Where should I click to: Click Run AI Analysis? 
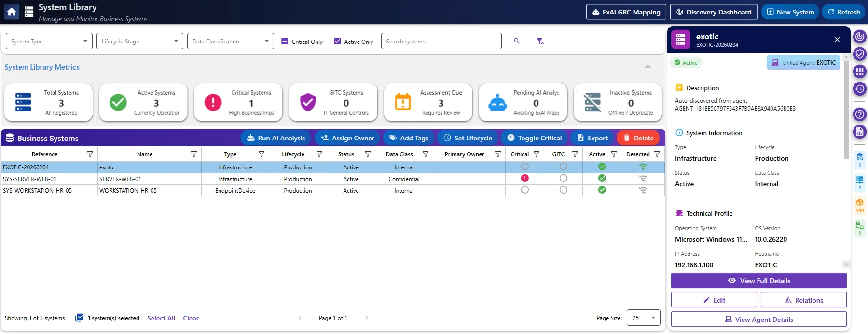(276, 138)
